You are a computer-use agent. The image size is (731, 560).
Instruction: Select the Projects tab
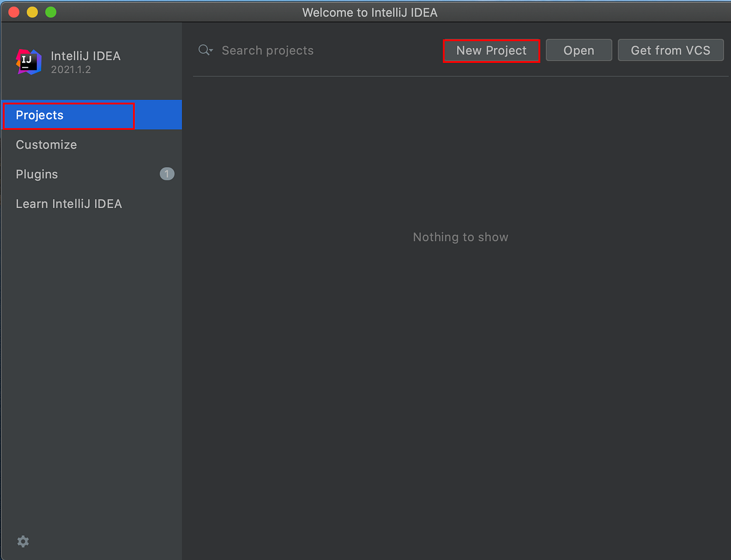[39, 115]
